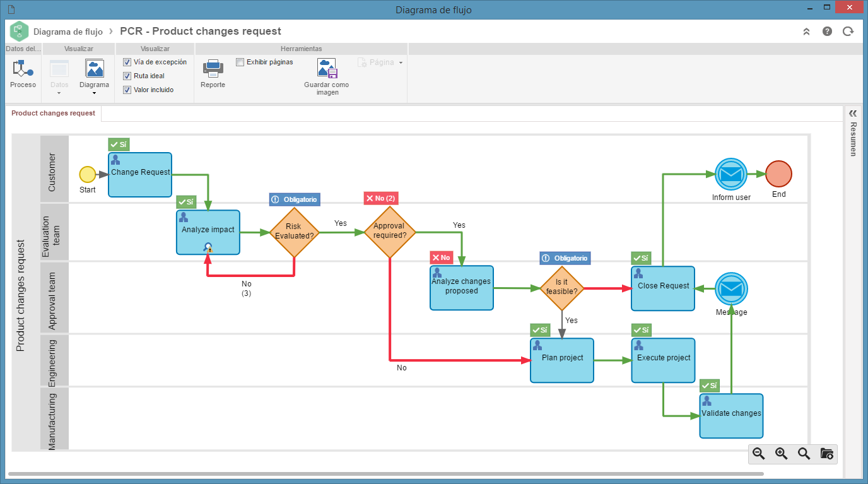868x484 pixels.
Task: Click the folder icon beside zoom tools
Action: point(826,453)
